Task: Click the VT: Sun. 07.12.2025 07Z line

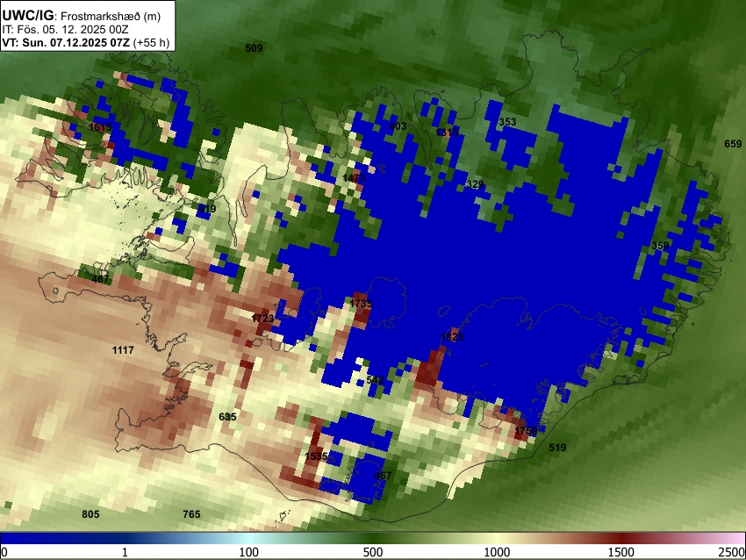Action: tap(86, 42)
